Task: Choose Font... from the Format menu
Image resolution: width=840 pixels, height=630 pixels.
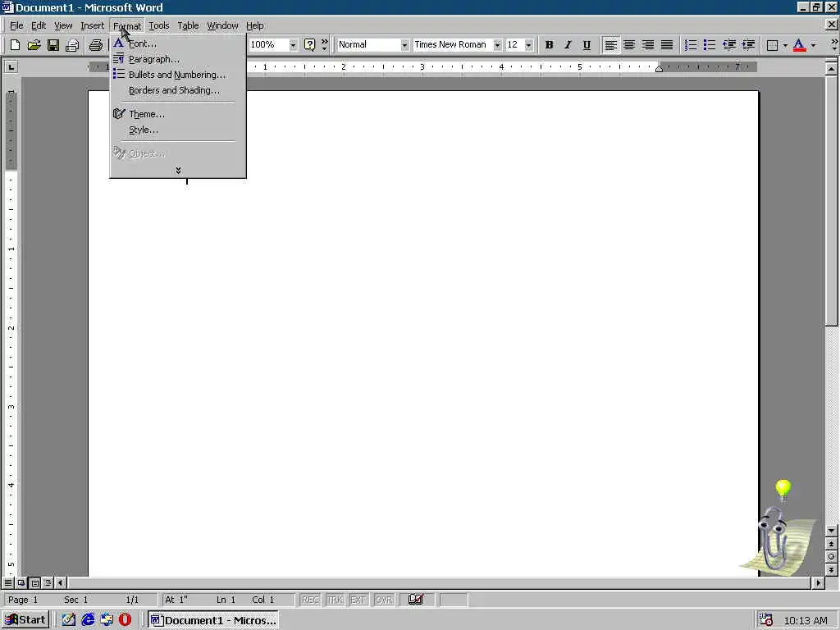Action: point(178,44)
